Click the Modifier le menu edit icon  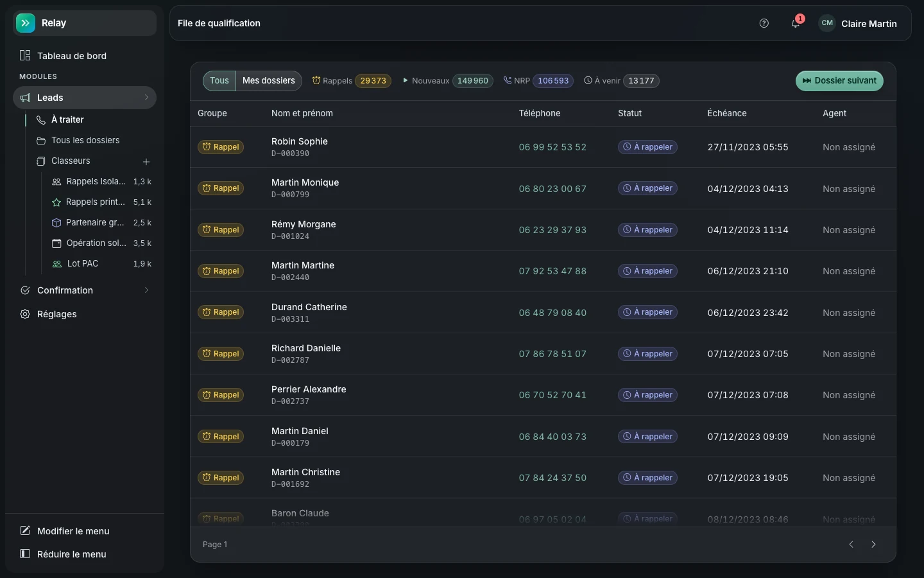coord(25,530)
